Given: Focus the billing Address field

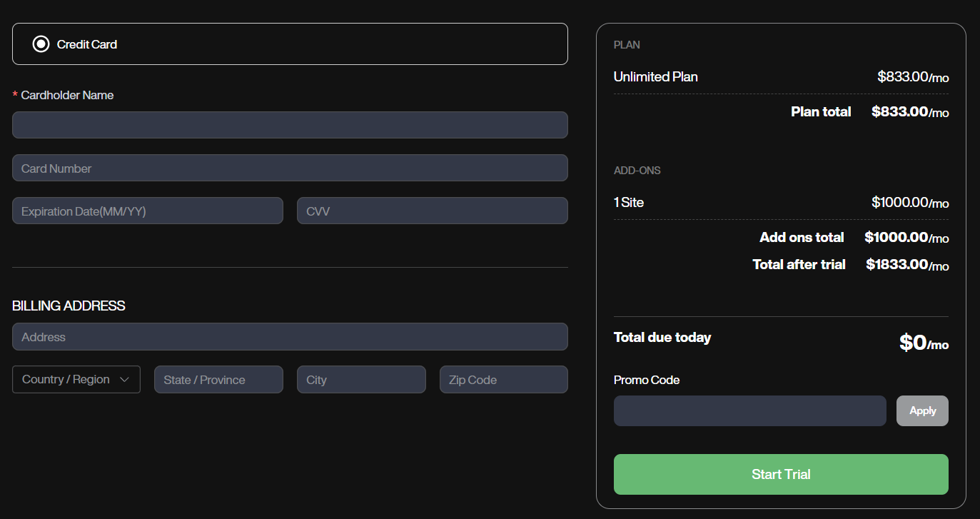Looking at the screenshot, I should pos(290,337).
